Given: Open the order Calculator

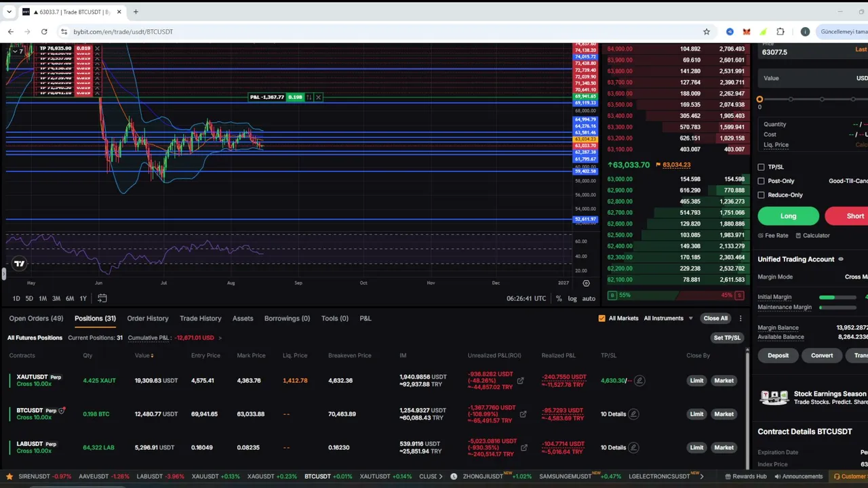Looking at the screenshot, I should (812, 236).
